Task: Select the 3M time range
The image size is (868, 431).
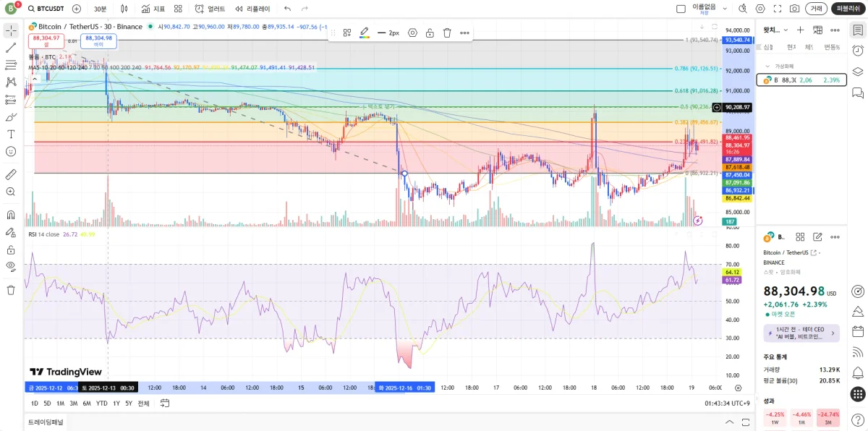Action: tap(73, 404)
